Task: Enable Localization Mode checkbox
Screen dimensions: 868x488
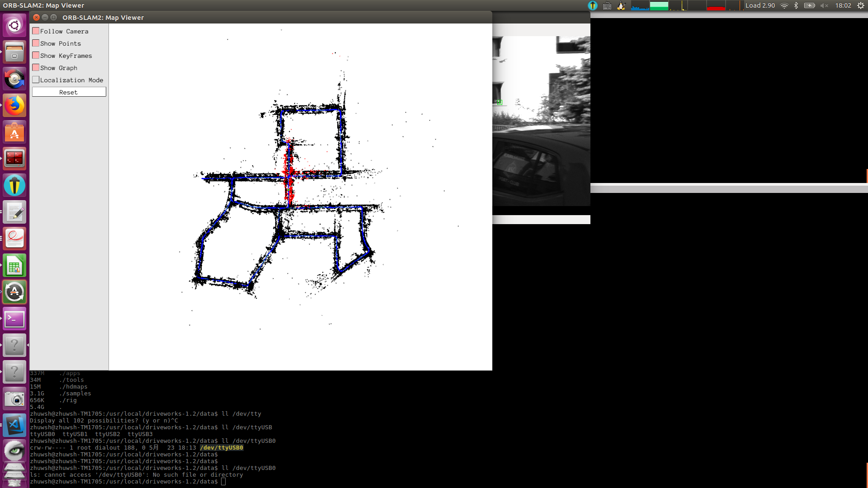Action: (36, 80)
